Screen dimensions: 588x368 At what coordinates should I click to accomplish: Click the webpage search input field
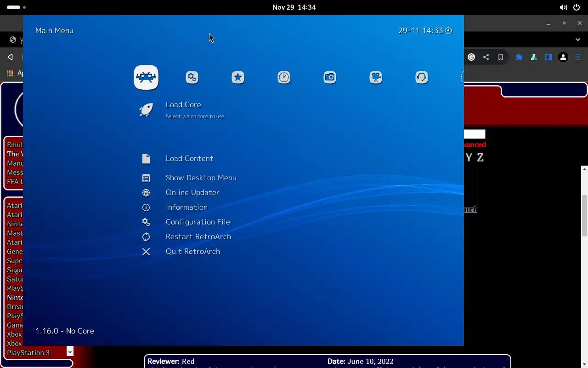pos(475,134)
